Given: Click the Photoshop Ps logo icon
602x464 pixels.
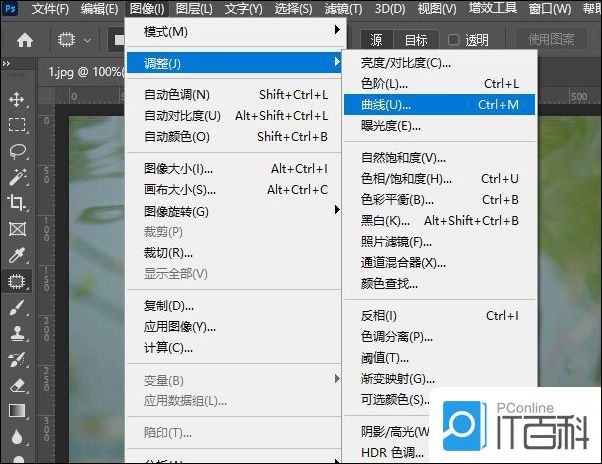Looking at the screenshot, I should (x=9, y=8).
